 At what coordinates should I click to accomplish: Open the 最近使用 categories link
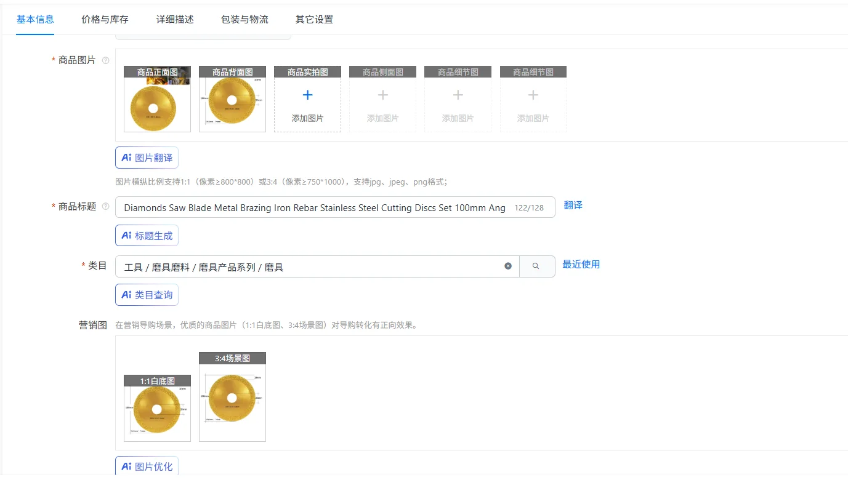[581, 265]
